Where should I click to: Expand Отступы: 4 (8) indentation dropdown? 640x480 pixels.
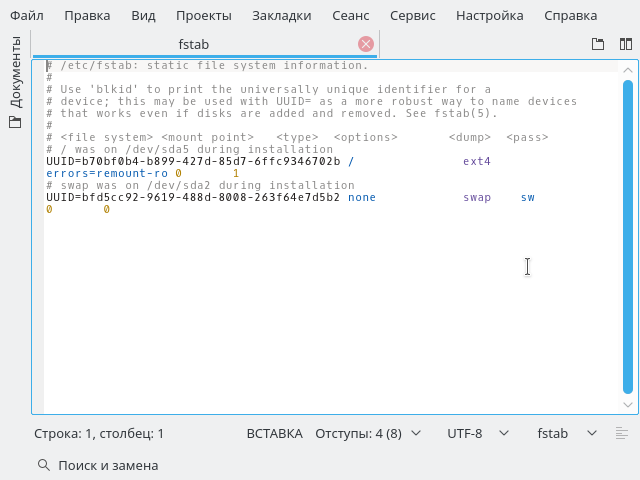(368, 433)
